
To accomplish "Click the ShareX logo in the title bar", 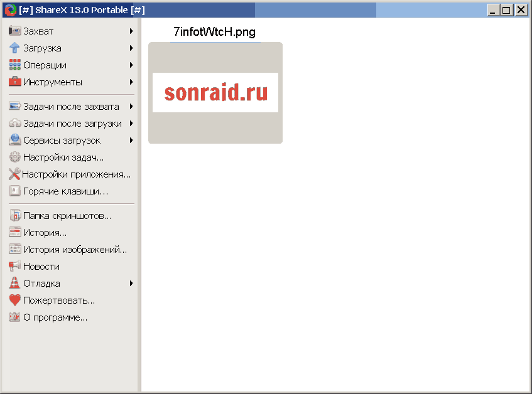I will click(11, 10).
